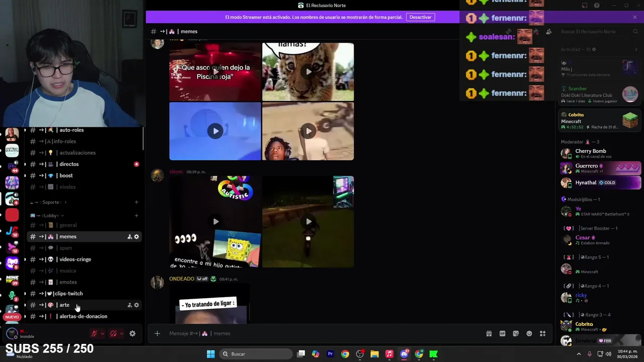Create invite for arte channel
The width and height of the screenshot is (644, 362).
129,305
